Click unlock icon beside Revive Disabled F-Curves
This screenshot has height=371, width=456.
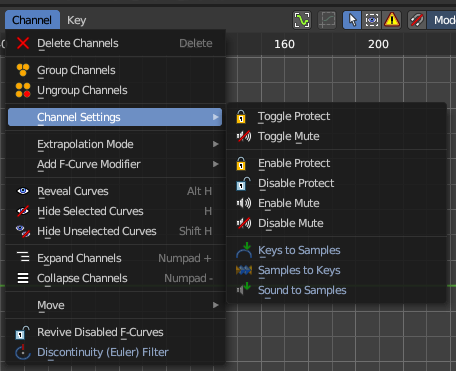23,332
